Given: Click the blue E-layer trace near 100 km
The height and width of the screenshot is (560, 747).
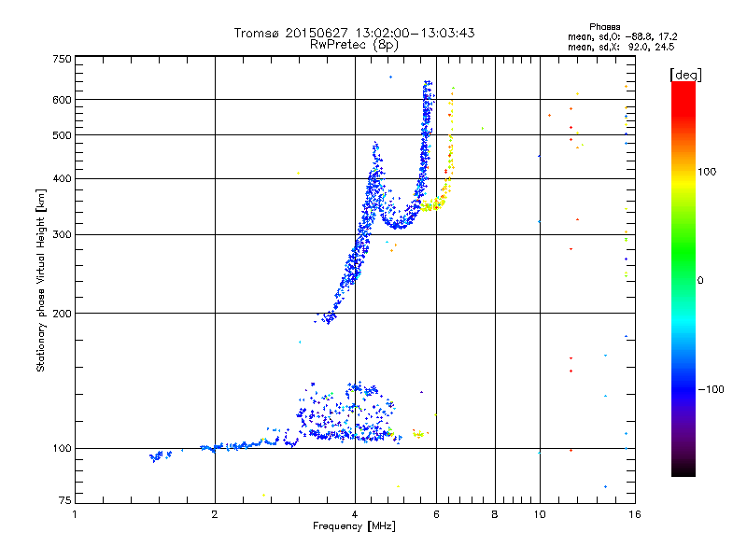Looking at the screenshot, I should [x=229, y=447].
